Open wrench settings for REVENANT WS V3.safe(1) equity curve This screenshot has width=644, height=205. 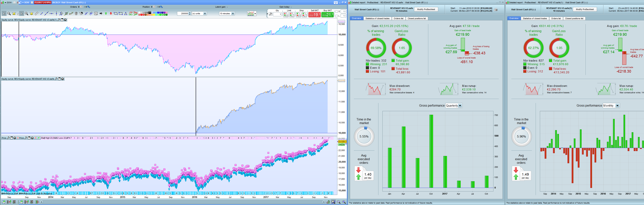[x=59, y=20]
